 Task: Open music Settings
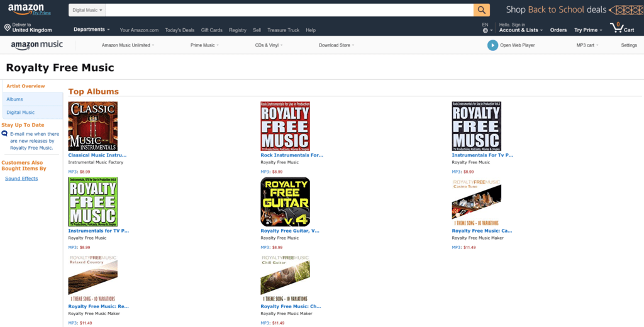(x=629, y=45)
